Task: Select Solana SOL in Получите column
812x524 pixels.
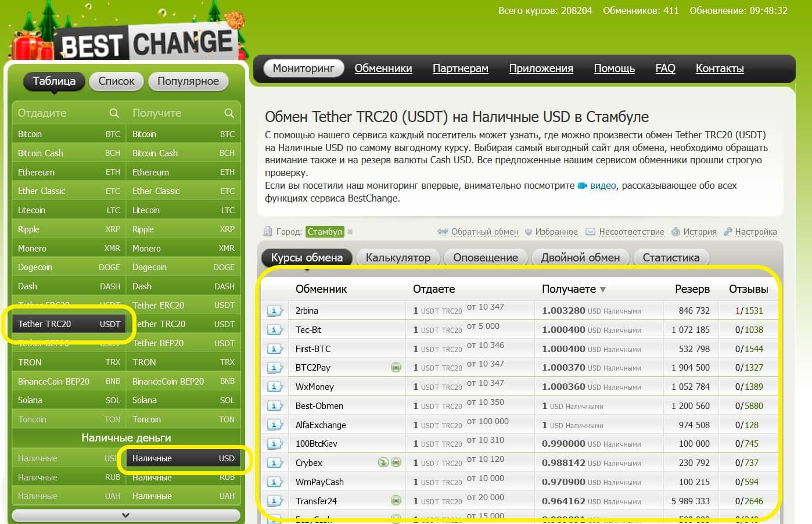Action: [183, 400]
